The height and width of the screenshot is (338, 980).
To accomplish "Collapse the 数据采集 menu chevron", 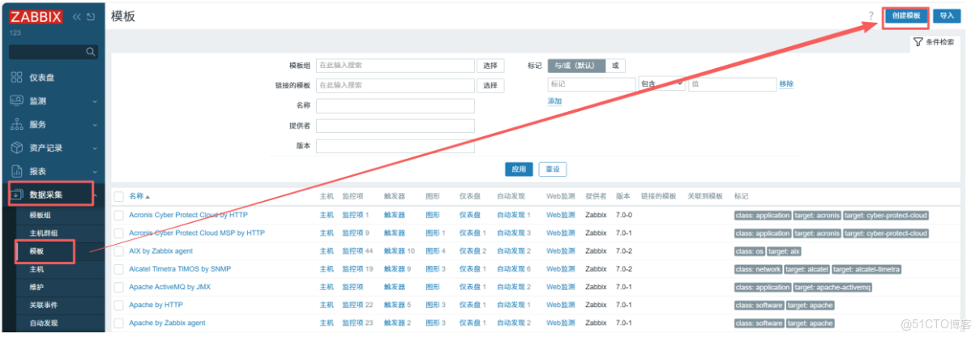I will tap(94, 195).
